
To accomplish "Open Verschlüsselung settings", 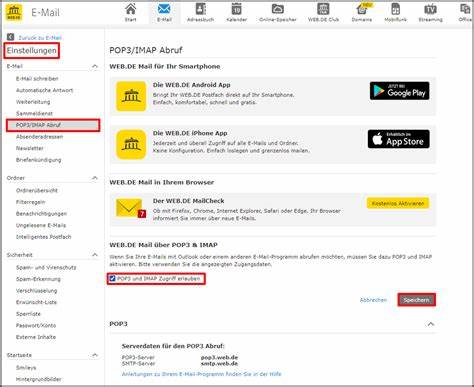I will click(36, 291).
